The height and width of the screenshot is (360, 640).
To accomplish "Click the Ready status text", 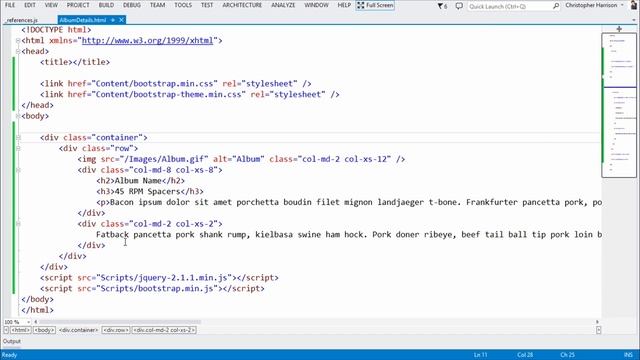I will click(x=9, y=355).
